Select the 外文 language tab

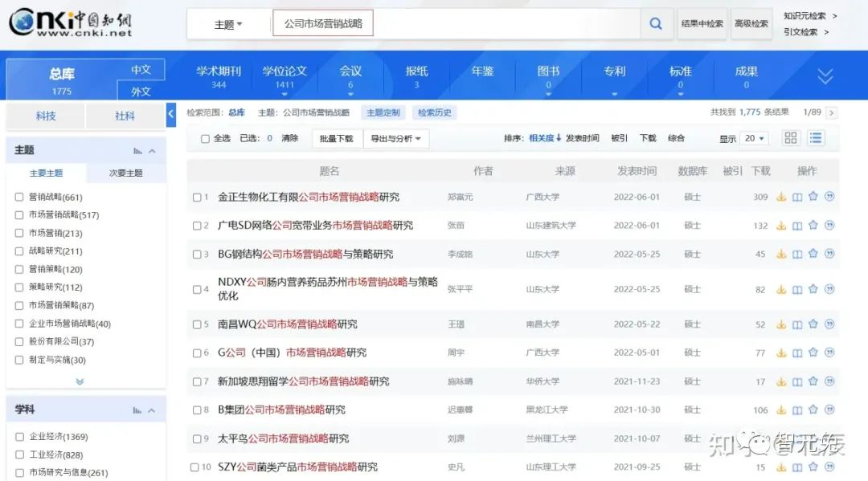[x=141, y=92]
